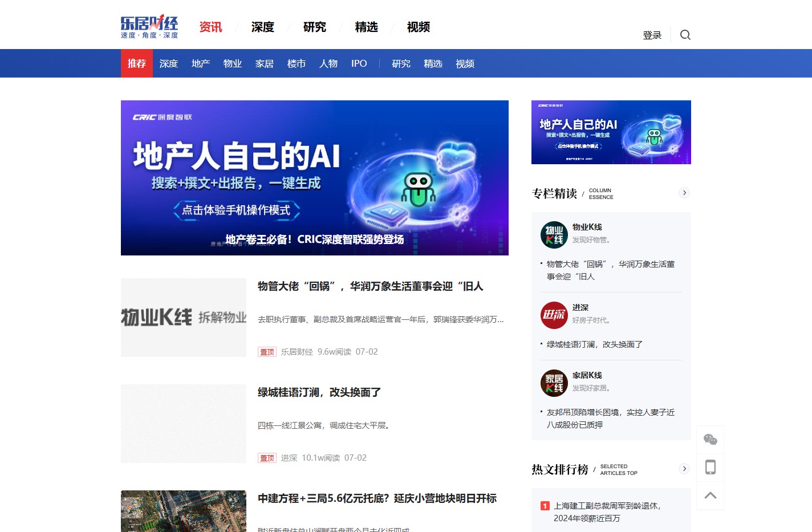Open 视频 in top navigation
The width and height of the screenshot is (812, 532).
[x=419, y=27]
